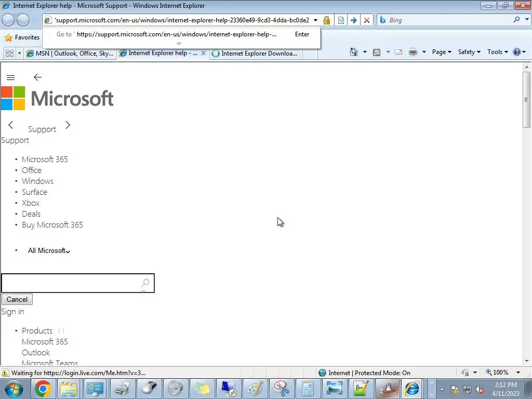Open the Microsoft 365 nav link
The image size is (532, 399).
pyautogui.click(x=45, y=159)
